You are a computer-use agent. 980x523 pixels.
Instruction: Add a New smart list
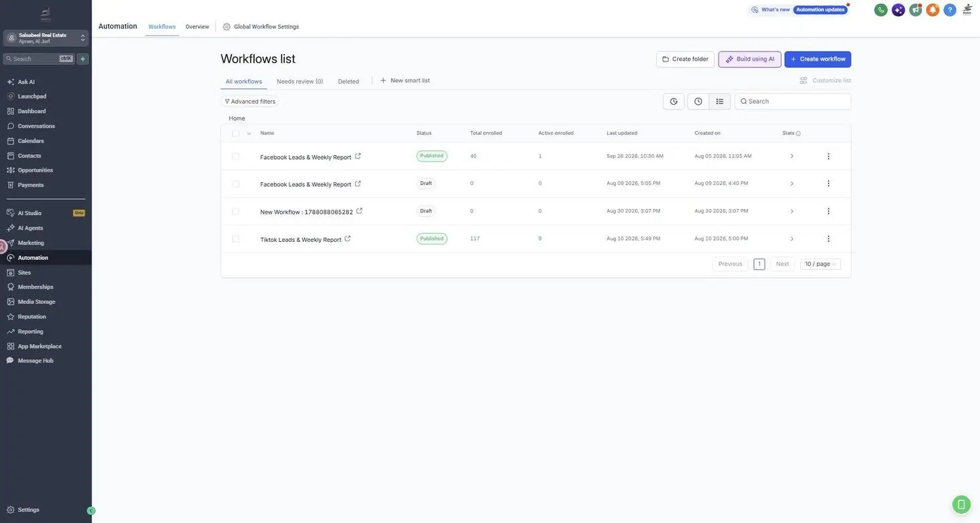tap(405, 81)
